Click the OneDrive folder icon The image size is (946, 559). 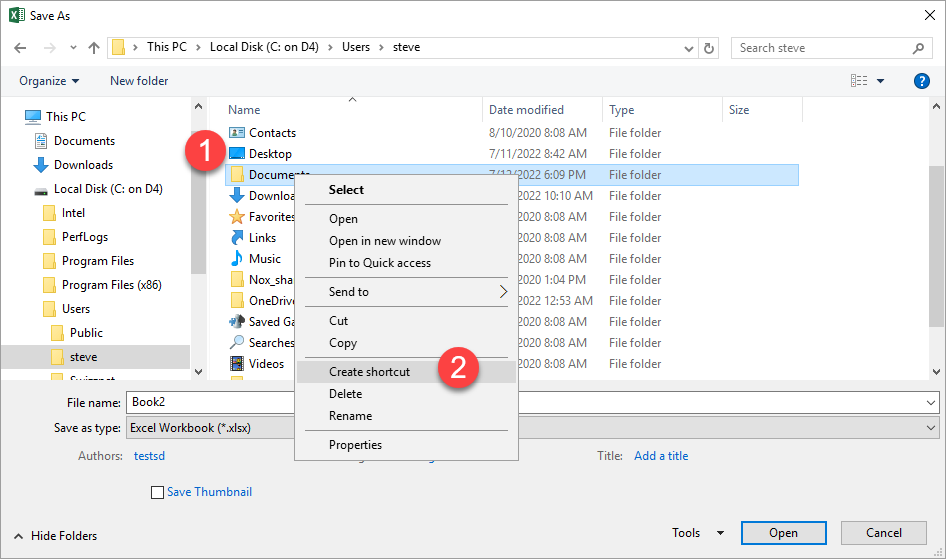tap(237, 300)
